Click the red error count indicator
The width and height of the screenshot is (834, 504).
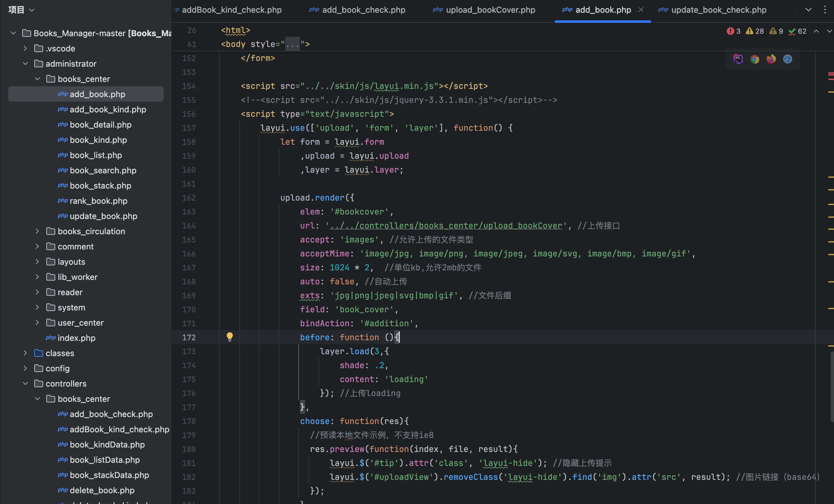pyautogui.click(x=733, y=31)
